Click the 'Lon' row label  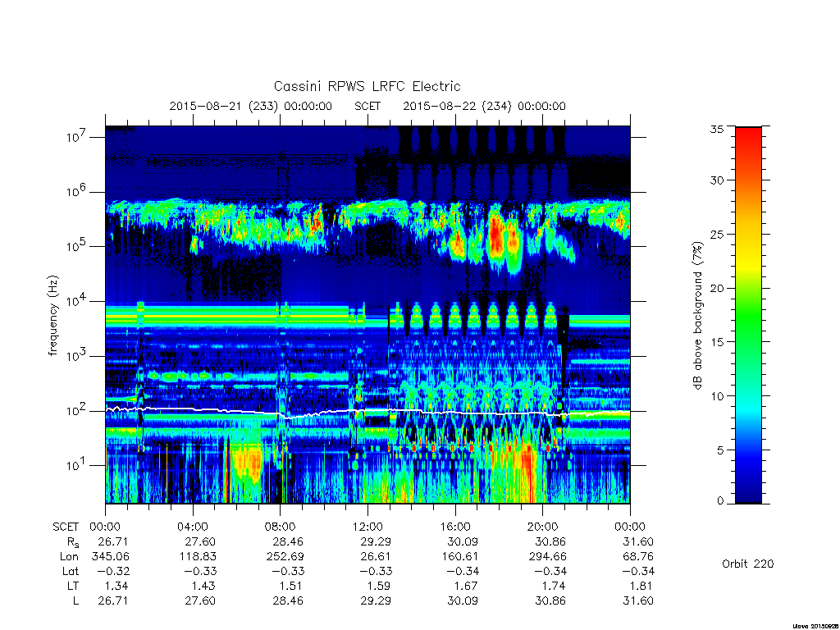(x=71, y=557)
